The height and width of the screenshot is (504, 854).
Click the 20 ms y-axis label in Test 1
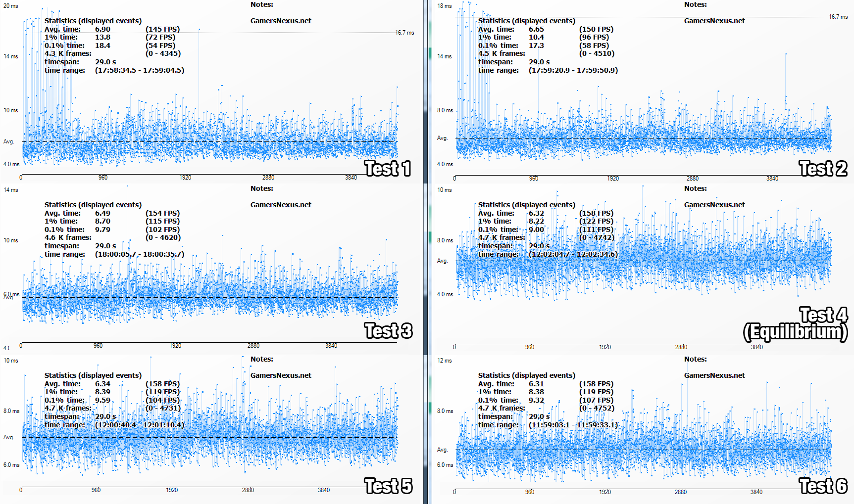coord(10,6)
